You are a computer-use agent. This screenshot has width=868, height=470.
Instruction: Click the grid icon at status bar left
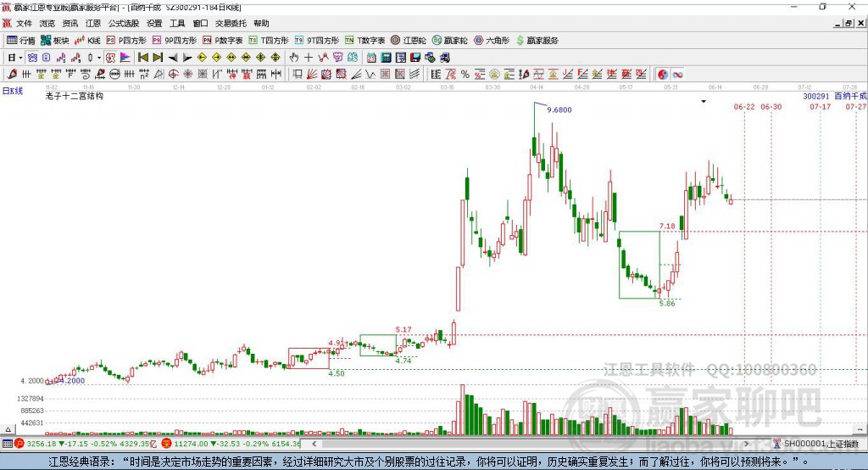(x=7, y=444)
